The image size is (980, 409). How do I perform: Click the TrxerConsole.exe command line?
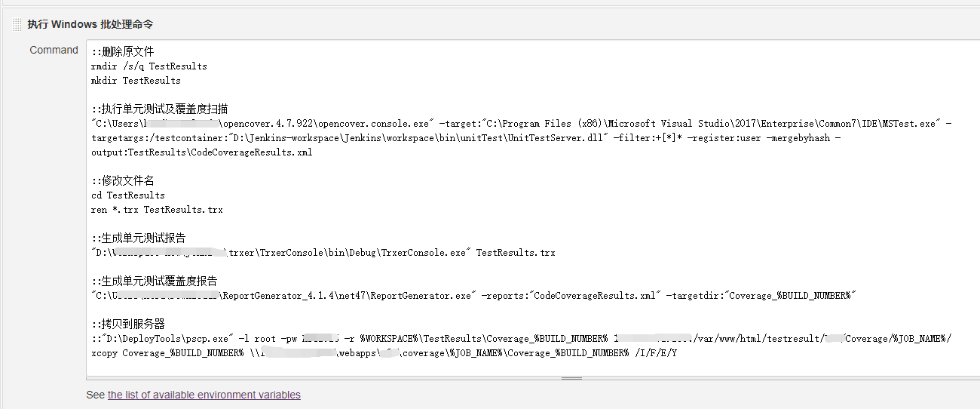tap(323, 252)
